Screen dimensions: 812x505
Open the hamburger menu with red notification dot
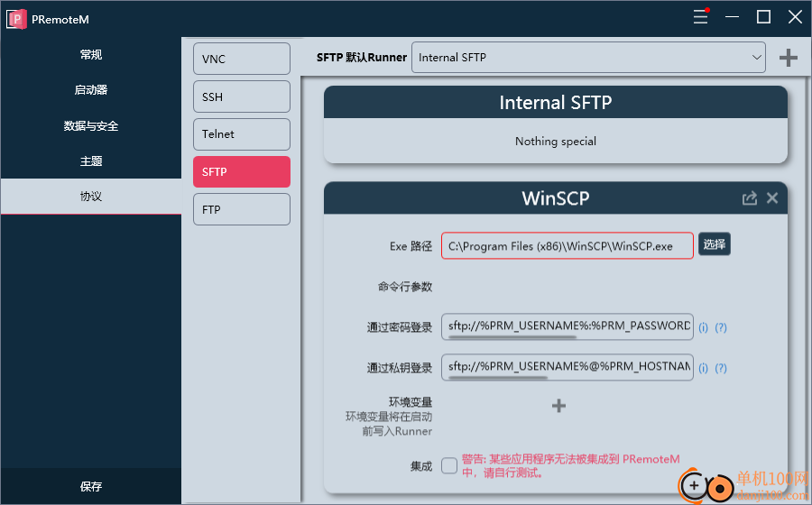click(701, 16)
